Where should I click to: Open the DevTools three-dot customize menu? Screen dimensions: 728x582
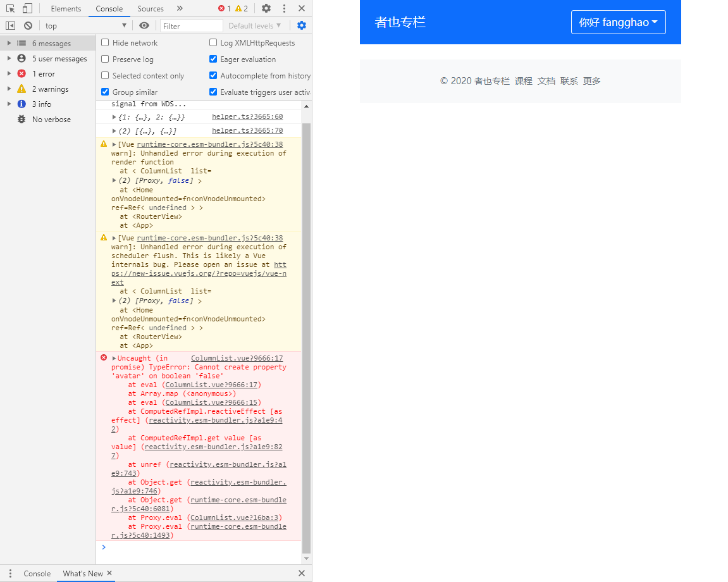(x=284, y=8)
